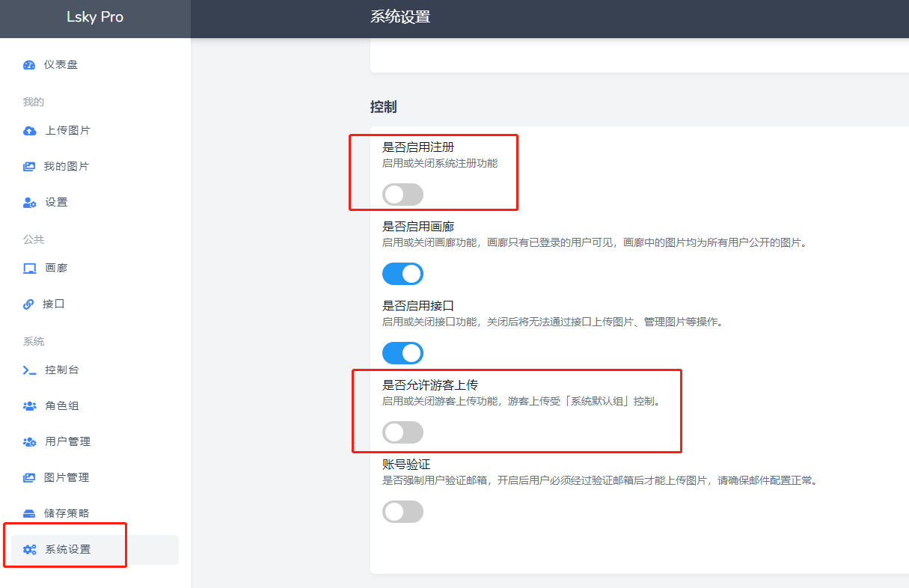
Task: Click the cloud upload icon beside 上传图片
Action: (x=29, y=131)
